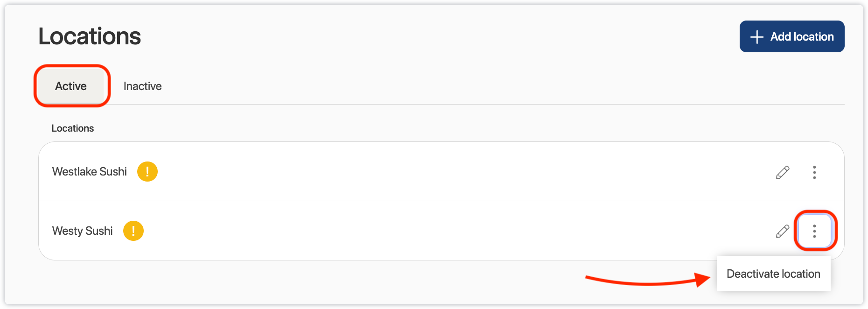Open the three-dot menu for Westlake Sushi
This screenshot has width=868, height=309.
coord(814,172)
